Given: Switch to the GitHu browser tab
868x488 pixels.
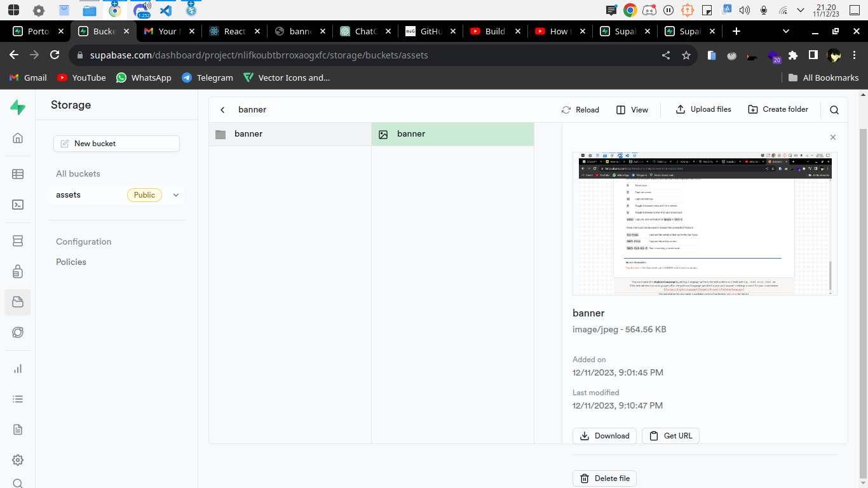Looking at the screenshot, I should (x=429, y=31).
